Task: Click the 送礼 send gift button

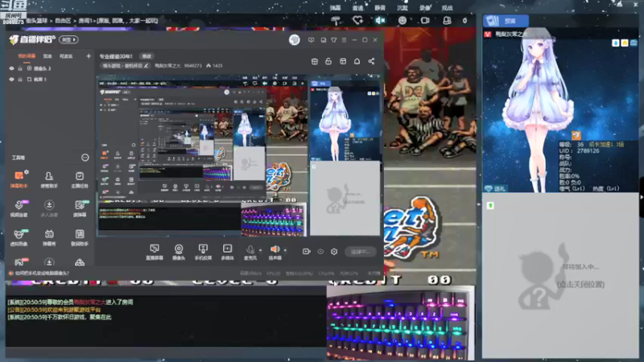Action: [x=496, y=189]
